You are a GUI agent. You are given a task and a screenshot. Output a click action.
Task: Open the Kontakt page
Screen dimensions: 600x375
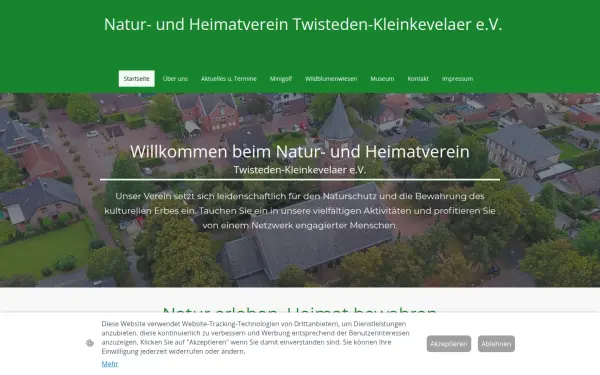pos(418,78)
